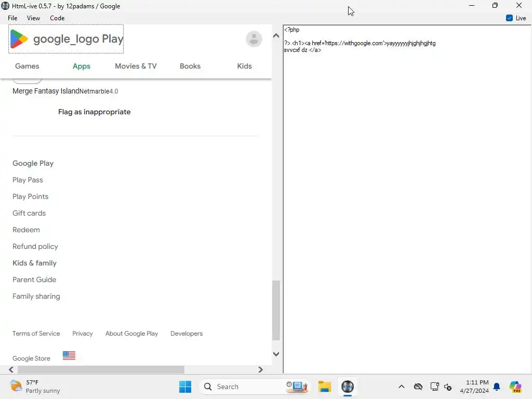The height and width of the screenshot is (399, 532).
Task: Click the United States flag icon
Action: click(x=69, y=355)
